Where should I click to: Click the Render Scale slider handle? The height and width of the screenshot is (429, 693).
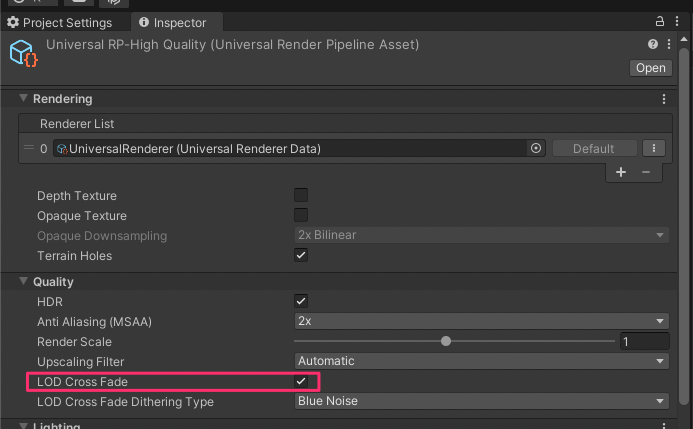[446, 341]
